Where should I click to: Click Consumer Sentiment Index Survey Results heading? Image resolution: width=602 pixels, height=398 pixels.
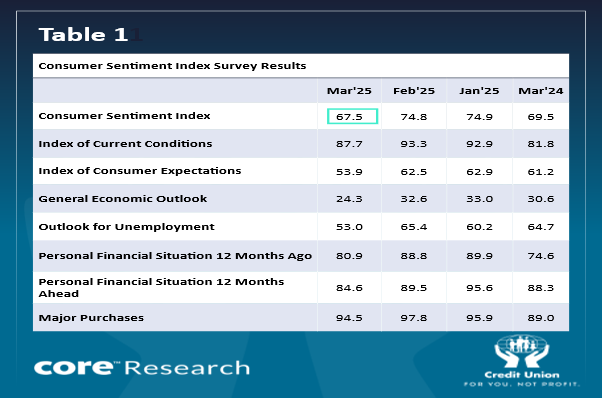coord(172,66)
